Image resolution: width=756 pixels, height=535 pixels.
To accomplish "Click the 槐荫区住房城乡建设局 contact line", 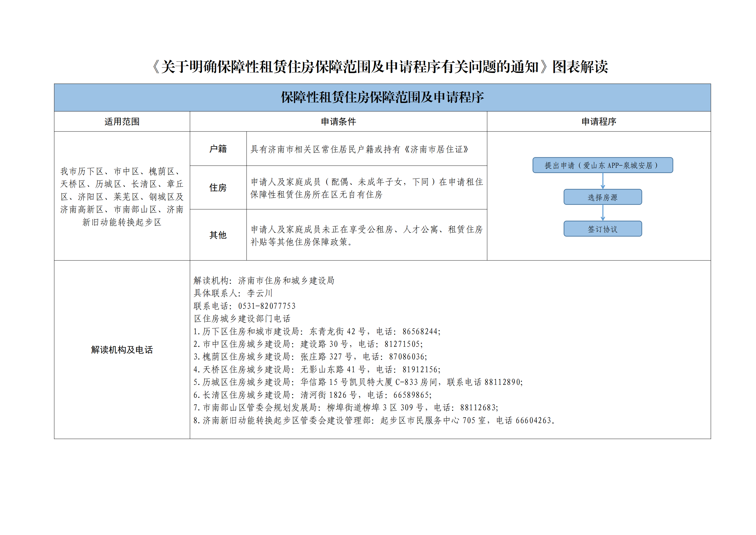I will click(x=310, y=357).
